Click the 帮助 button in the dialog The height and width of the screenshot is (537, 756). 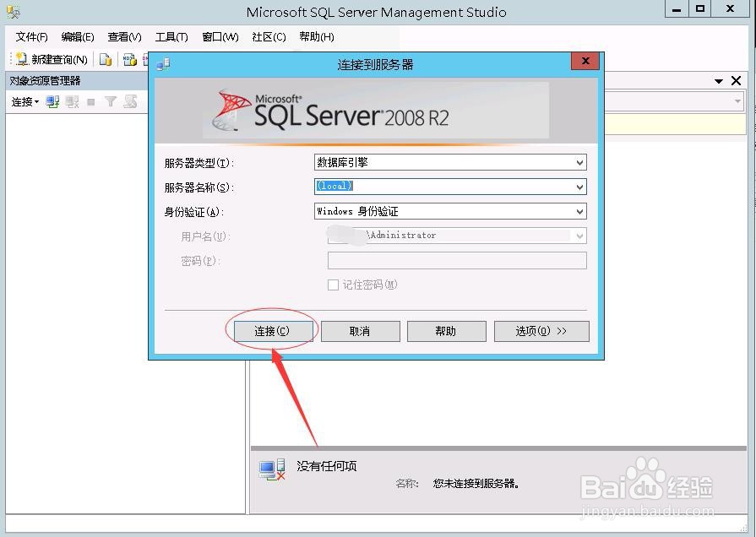point(447,331)
